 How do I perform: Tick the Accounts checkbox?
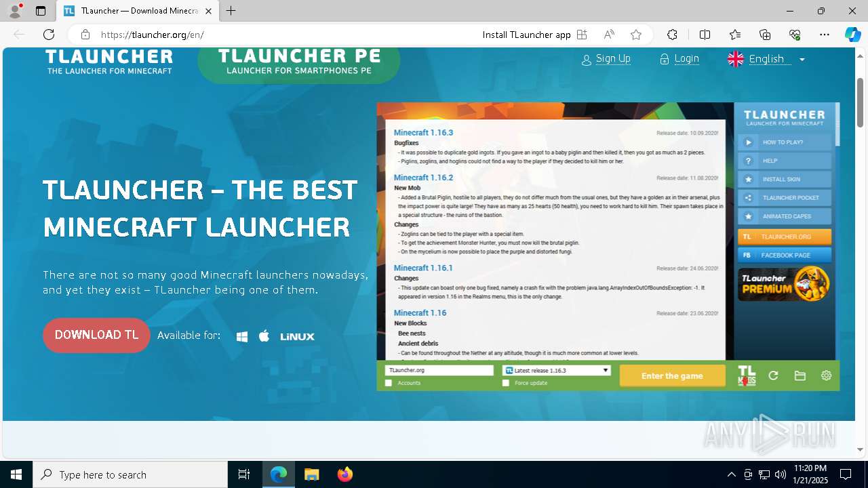pos(389,383)
